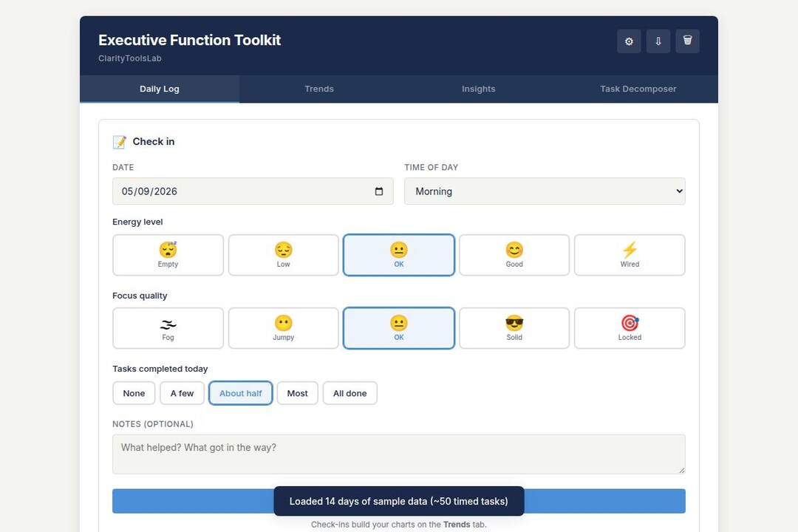Select About half tasks completed
The width and height of the screenshot is (798, 532).
coord(241,393)
